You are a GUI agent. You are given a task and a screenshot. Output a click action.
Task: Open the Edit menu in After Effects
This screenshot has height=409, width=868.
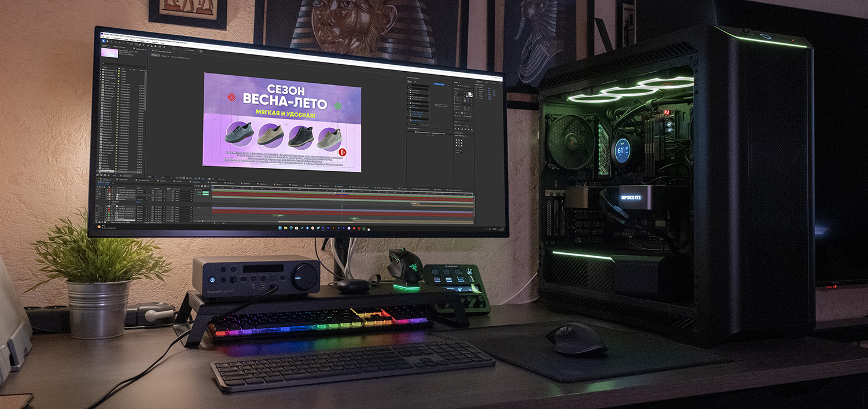[108, 37]
